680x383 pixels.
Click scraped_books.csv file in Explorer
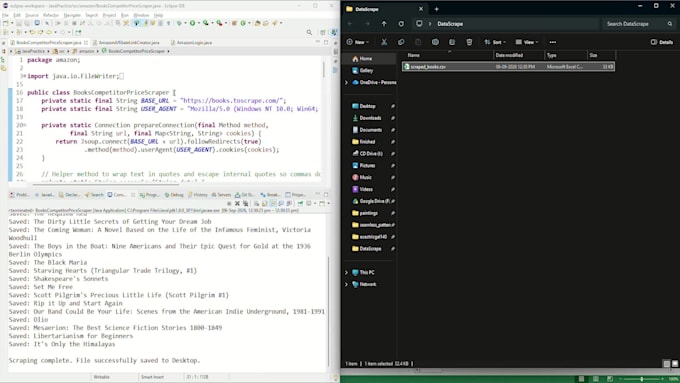coord(508,67)
